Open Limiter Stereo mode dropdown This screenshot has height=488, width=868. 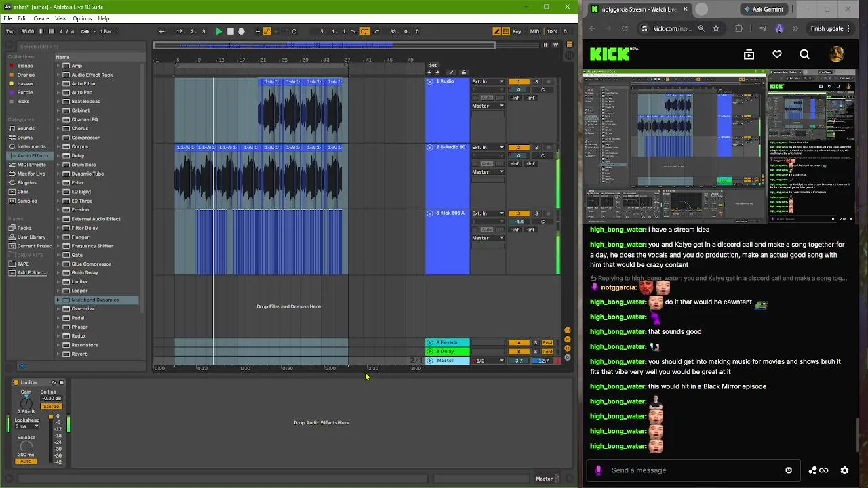coord(51,406)
